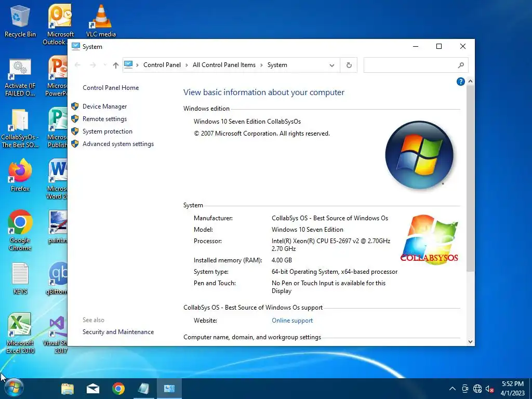
Task: Click the scrollbar up arrow
Action: point(470,82)
